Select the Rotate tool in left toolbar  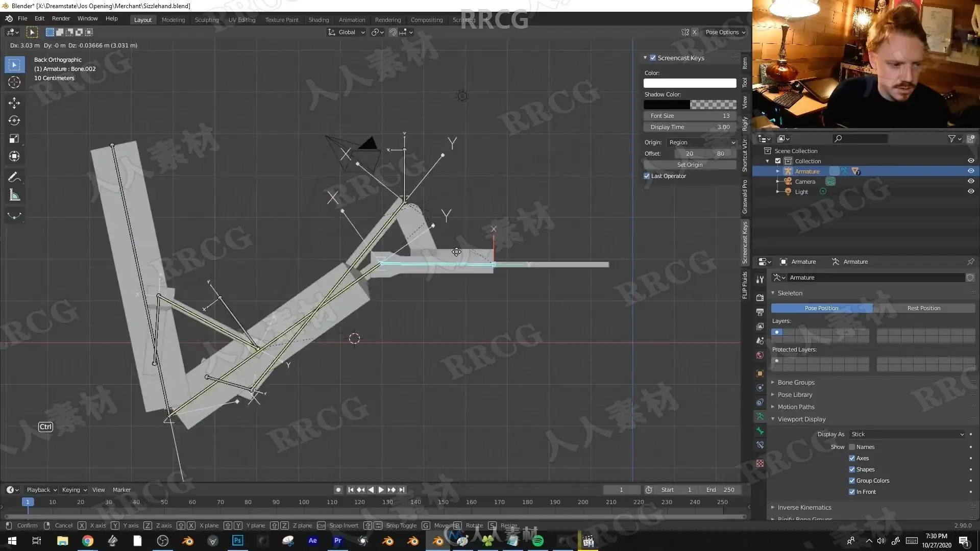coord(14,120)
